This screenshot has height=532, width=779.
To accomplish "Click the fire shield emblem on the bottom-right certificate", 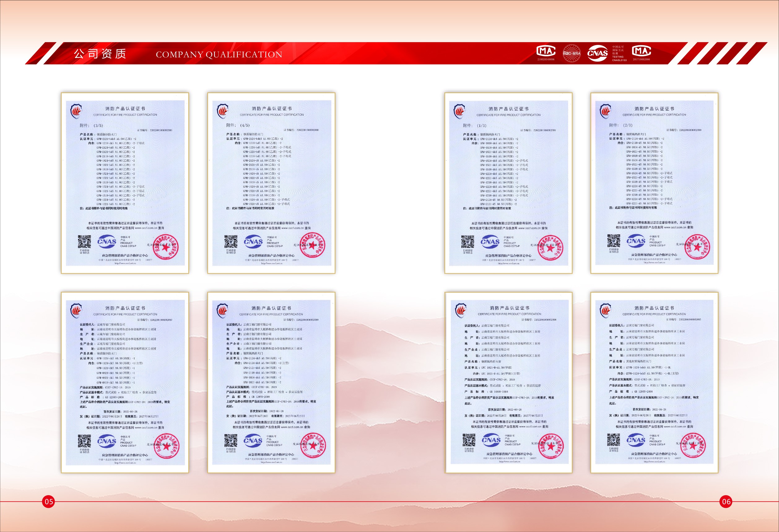I will (605, 310).
